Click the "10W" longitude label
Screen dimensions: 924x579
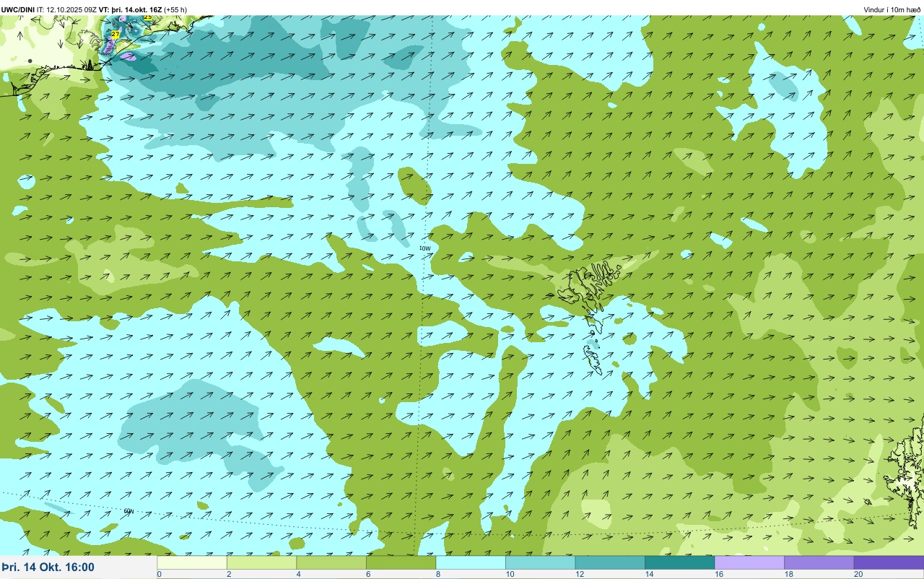(424, 248)
